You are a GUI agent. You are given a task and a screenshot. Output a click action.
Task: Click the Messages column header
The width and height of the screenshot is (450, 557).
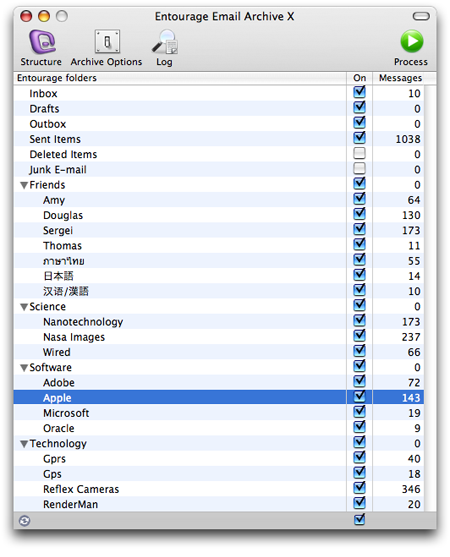click(401, 78)
